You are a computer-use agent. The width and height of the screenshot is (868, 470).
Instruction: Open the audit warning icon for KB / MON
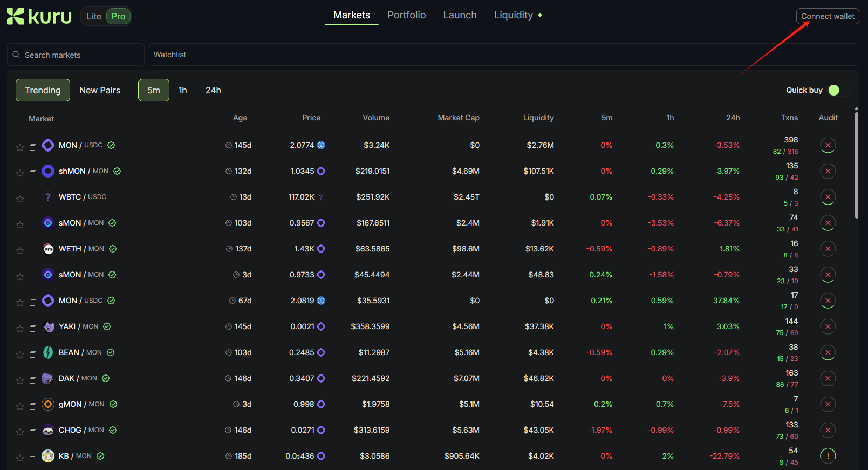[828, 456]
